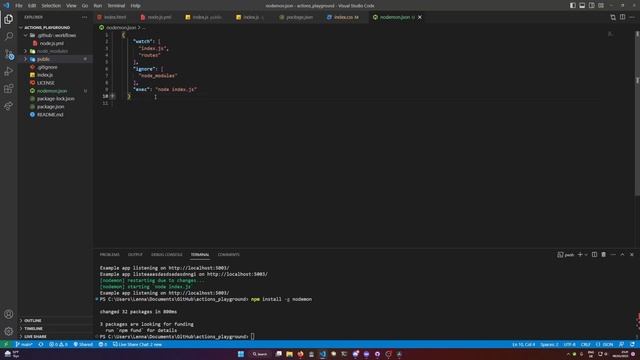Switch to the node.js.yml tab
The width and height of the screenshot is (640, 360).
(x=156, y=17)
